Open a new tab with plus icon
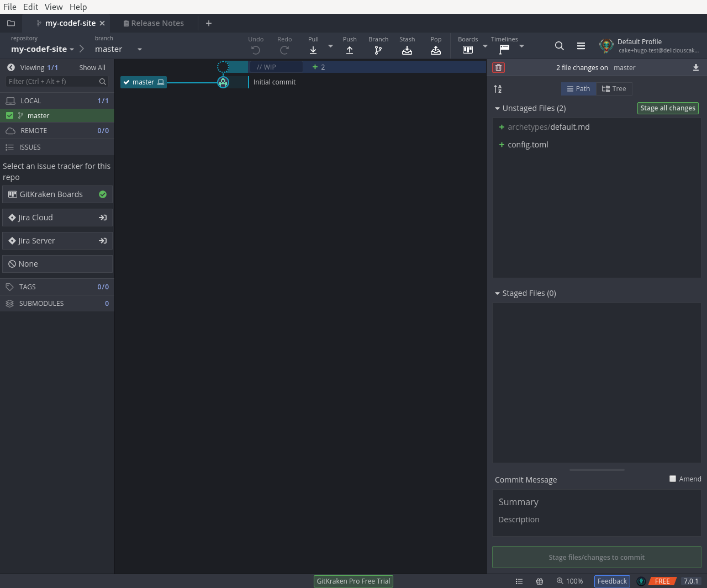Image resolution: width=707 pixels, height=588 pixels. tap(209, 23)
